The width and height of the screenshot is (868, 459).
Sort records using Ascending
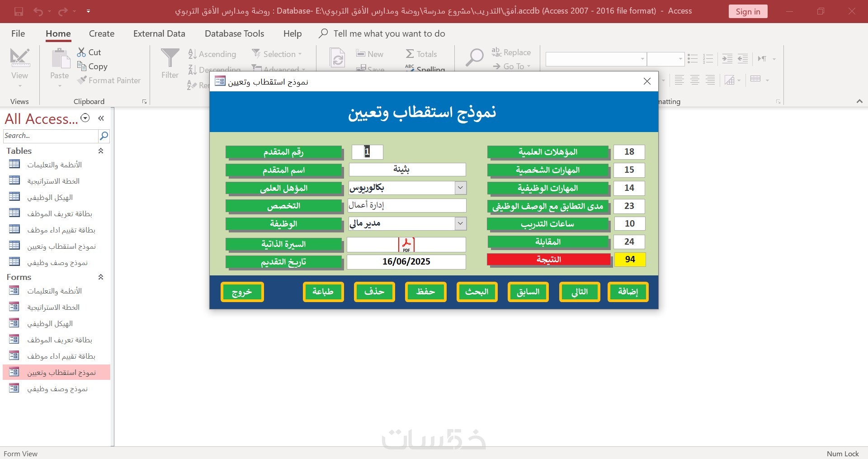point(212,54)
